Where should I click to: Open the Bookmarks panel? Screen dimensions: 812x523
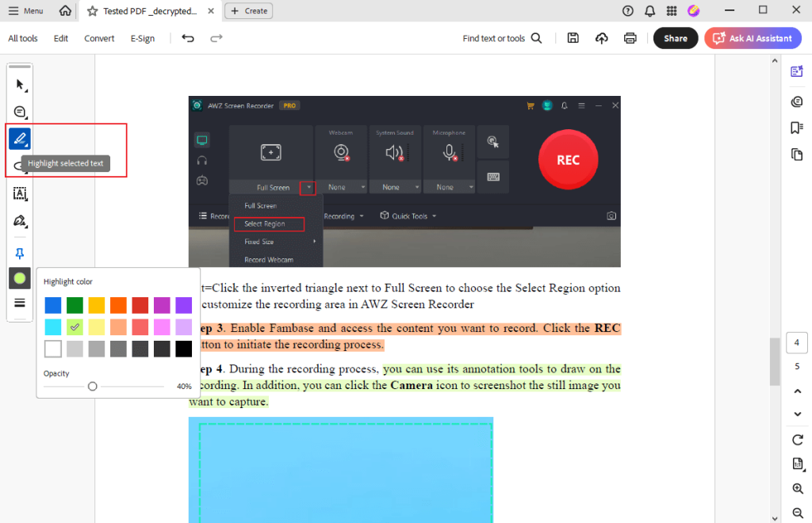[x=796, y=127]
